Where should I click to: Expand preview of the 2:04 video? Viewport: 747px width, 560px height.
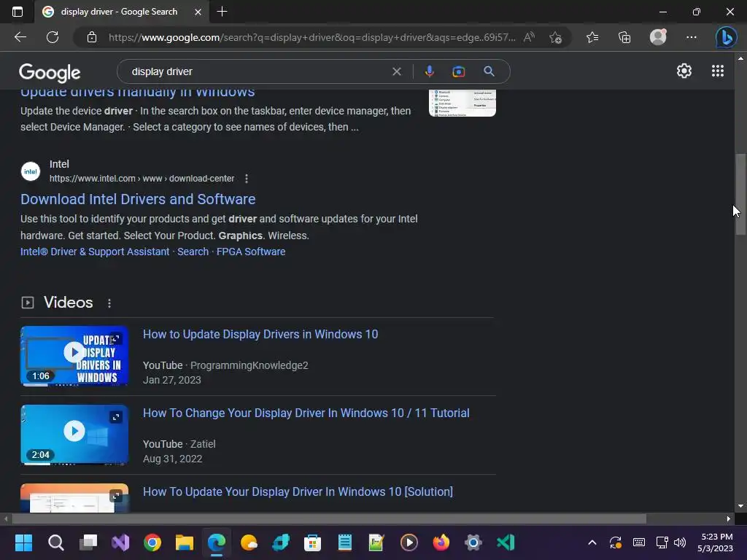116,417
